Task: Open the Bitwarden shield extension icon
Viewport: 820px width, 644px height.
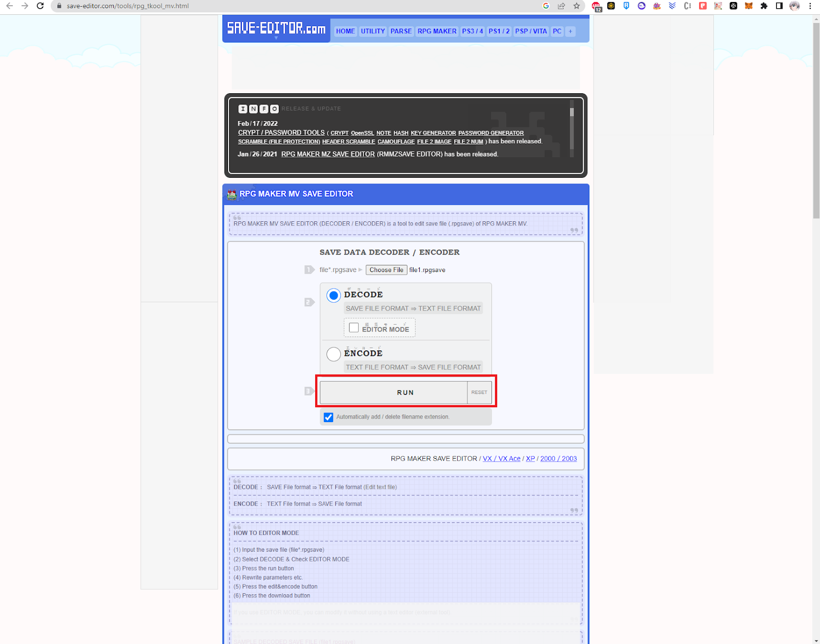Action: pos(626,6)
